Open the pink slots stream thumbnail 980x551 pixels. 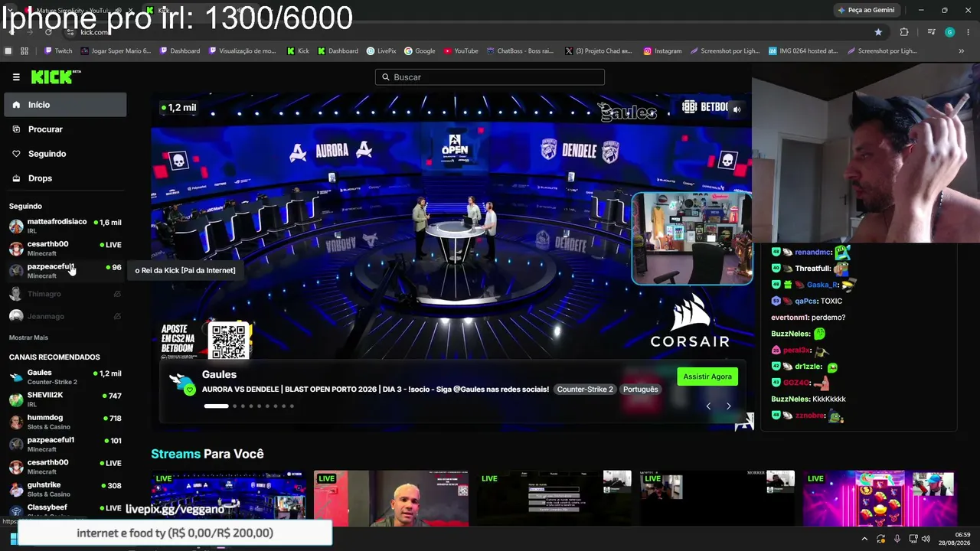coord(879,499)
